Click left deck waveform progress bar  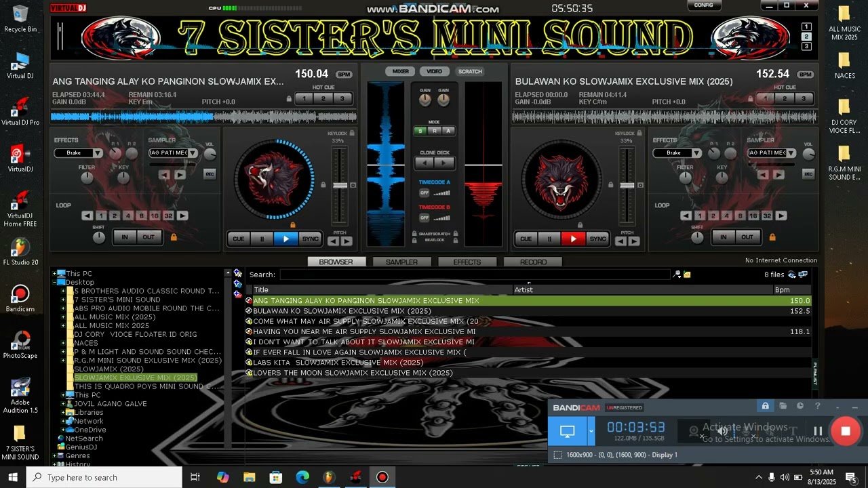pos(203,117)
